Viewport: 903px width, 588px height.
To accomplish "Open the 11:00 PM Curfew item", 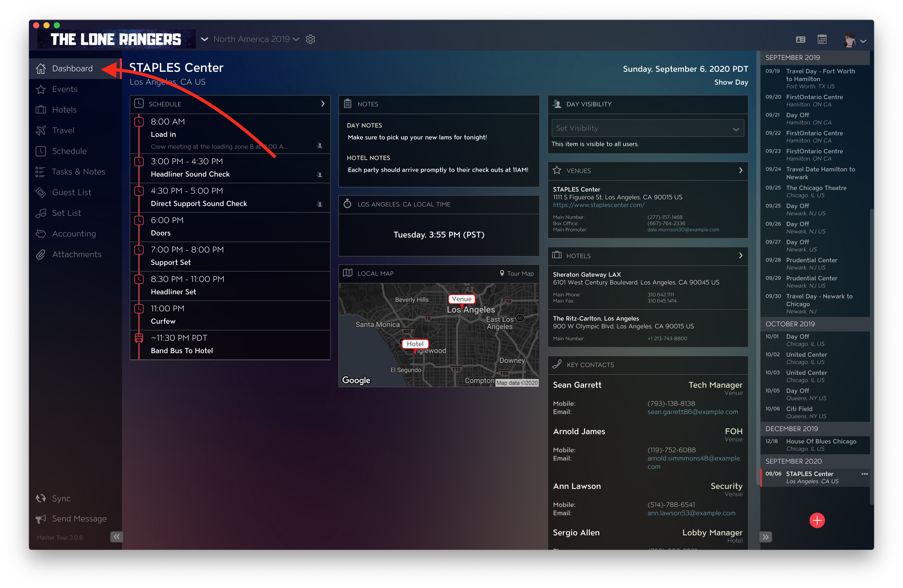I will point(230,315).
